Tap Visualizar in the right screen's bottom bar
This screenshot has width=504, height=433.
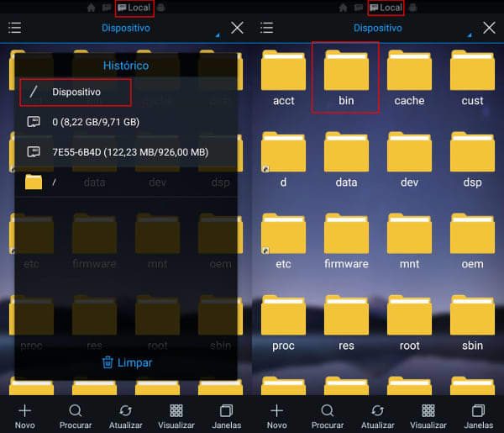428,416
